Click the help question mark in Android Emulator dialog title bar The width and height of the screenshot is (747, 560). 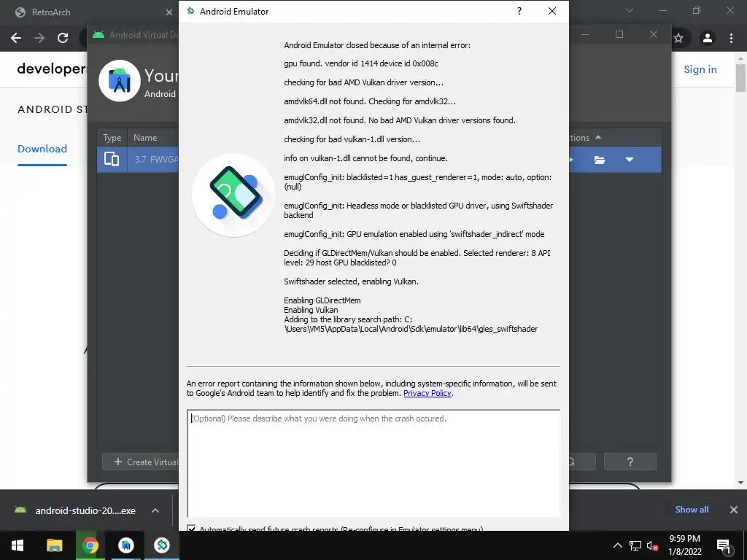point(519,11)
